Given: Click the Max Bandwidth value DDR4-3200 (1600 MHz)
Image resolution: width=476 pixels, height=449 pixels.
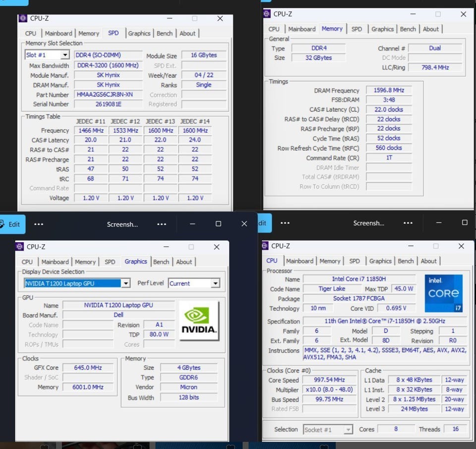Looking at the screenshot, I should click(109, 65).
